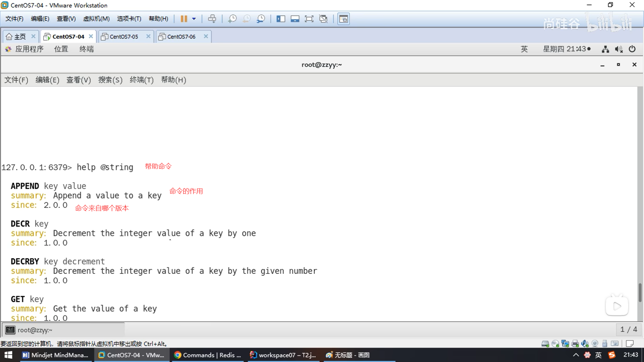
Task: Switch to Commands | Redis Chrome taskbar item
Action: (208, 355)
